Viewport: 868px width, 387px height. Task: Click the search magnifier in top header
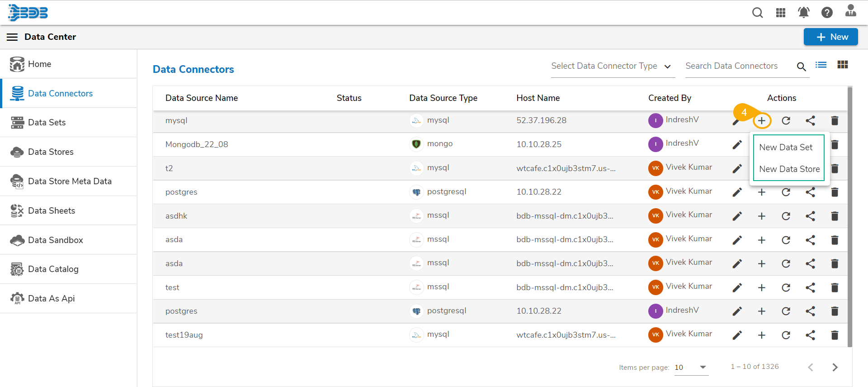757,13
